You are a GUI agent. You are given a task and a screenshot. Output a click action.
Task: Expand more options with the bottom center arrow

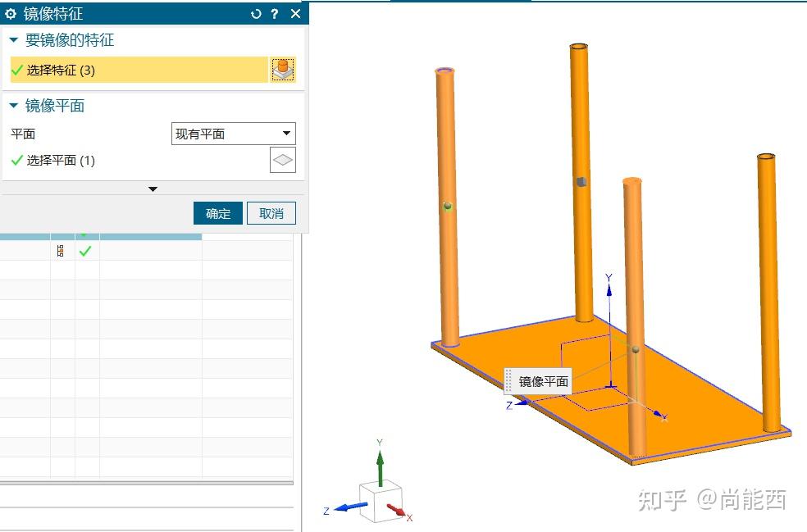153,189
